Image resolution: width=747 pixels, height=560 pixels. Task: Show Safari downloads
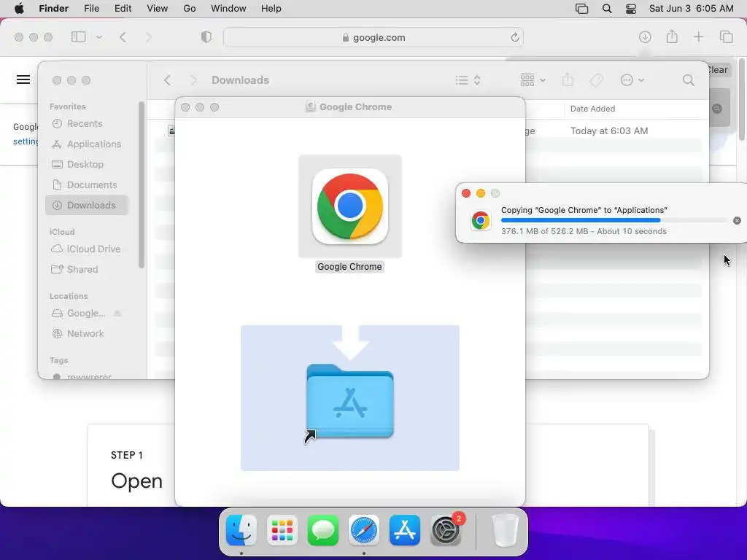coord(645,37)
